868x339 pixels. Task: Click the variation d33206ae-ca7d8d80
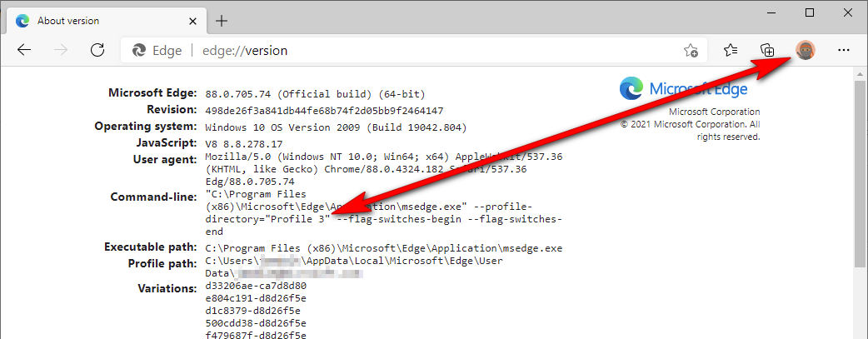[x=256, y=287]
